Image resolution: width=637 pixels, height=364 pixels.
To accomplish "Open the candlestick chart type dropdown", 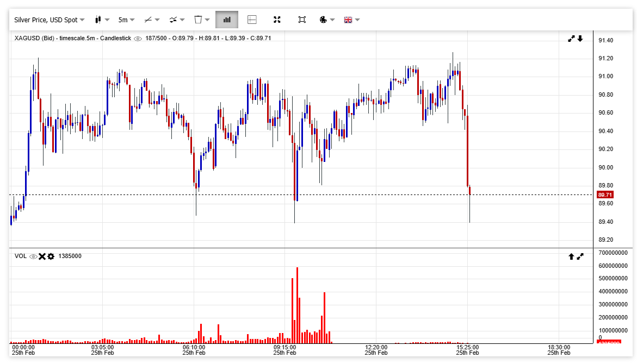I will 102,20.
